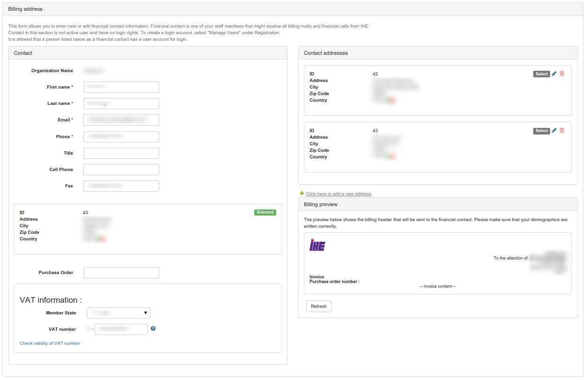
Task: Focus the First name field
Action: 121,87
